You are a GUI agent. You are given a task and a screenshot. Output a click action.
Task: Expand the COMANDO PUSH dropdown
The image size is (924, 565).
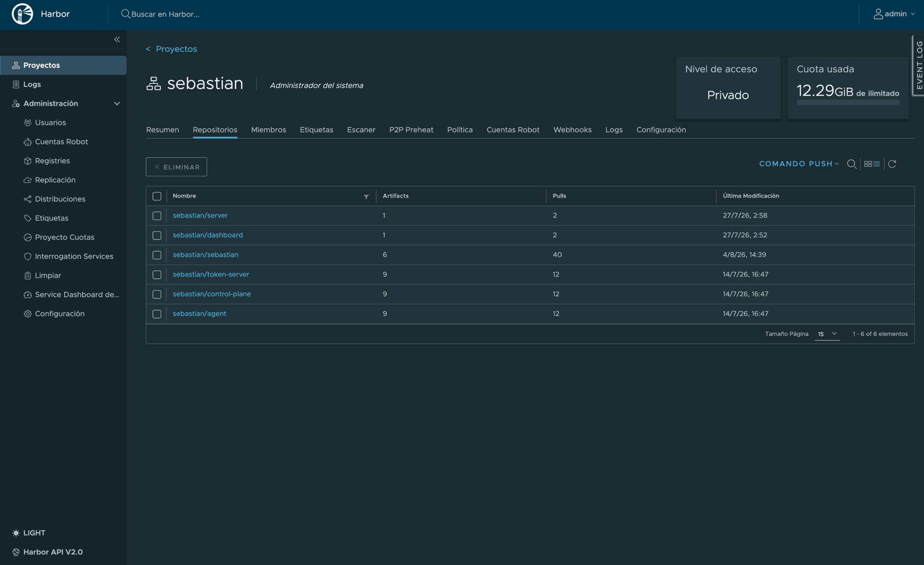pos(799,164)
